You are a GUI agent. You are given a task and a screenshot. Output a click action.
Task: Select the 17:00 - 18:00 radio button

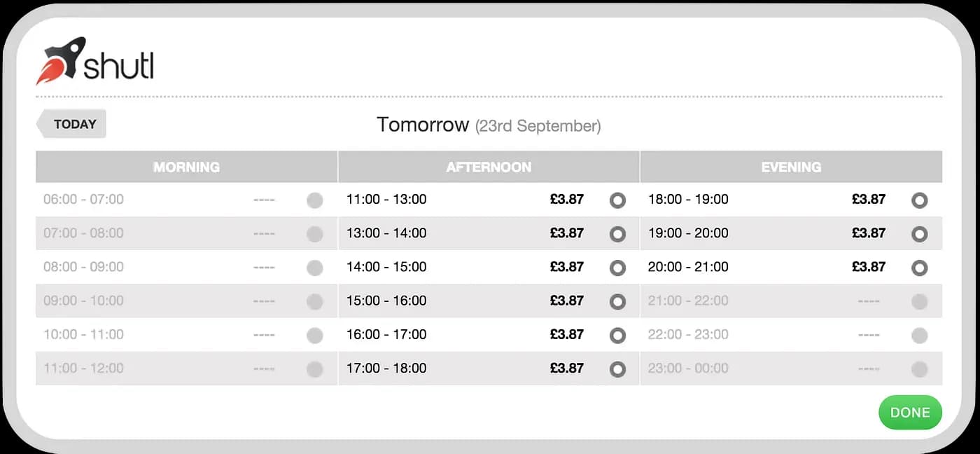tap(617, 369)
